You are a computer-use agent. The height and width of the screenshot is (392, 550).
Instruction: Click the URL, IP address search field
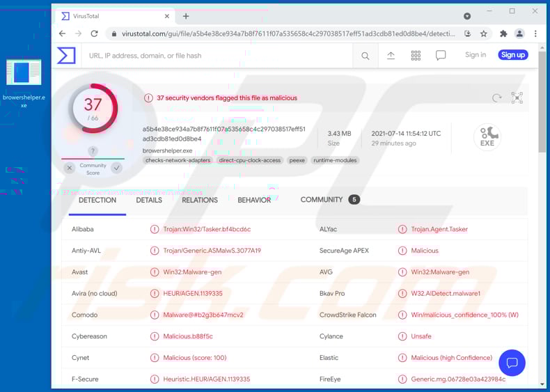pyautogui.click(x=217, y=56)
